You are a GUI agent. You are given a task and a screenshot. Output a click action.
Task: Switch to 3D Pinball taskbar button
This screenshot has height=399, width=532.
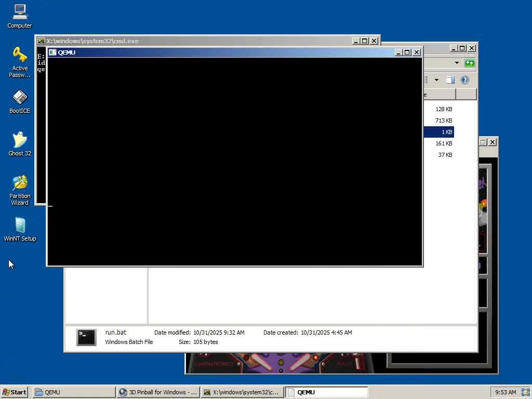[158, 392]
